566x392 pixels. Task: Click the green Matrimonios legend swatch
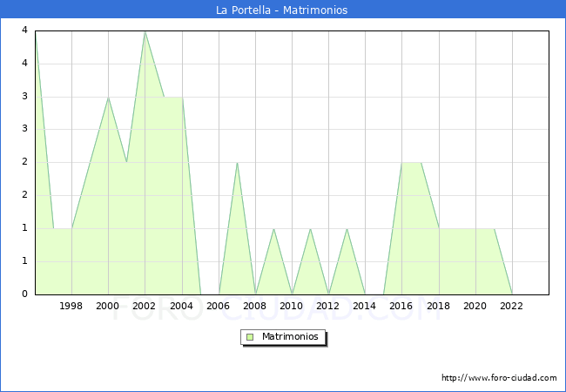coord(250,337)
